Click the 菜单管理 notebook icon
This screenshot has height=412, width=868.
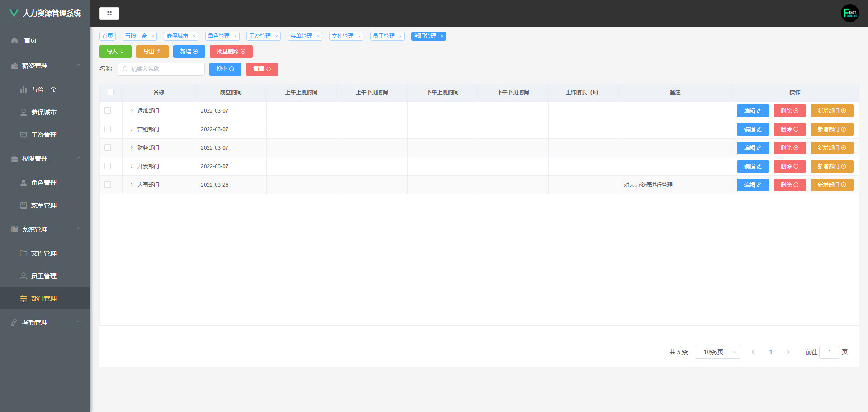[24, 205]
